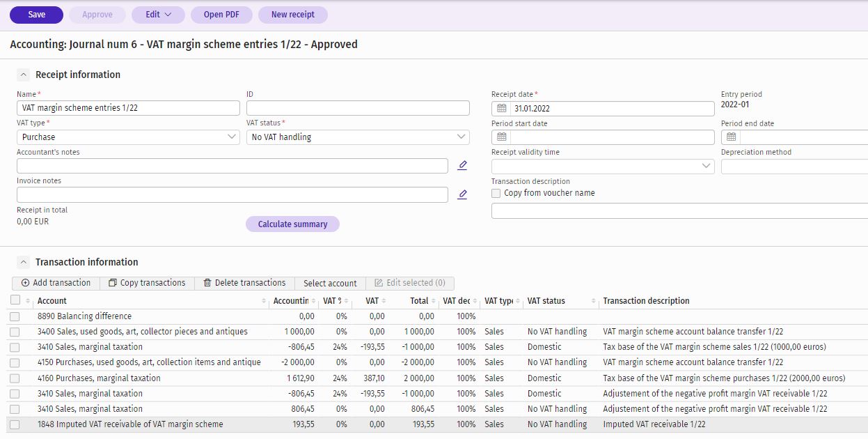
Task: Open the VAT type dropdown
Action: 128,137
